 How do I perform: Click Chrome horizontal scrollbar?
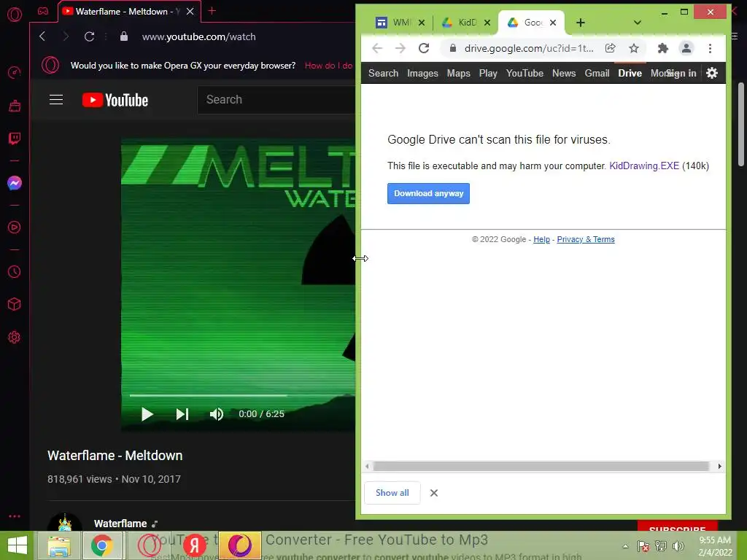[541, 466]
